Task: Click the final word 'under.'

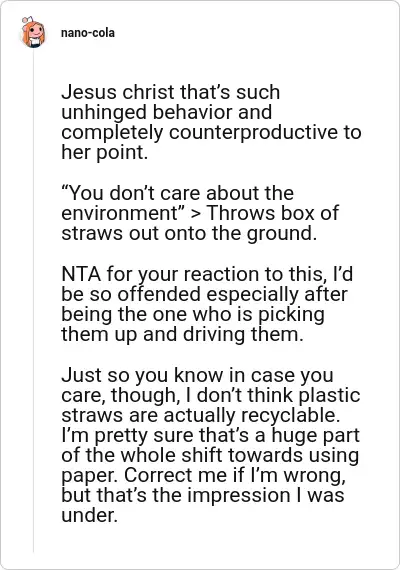Action: coord(89,515)
